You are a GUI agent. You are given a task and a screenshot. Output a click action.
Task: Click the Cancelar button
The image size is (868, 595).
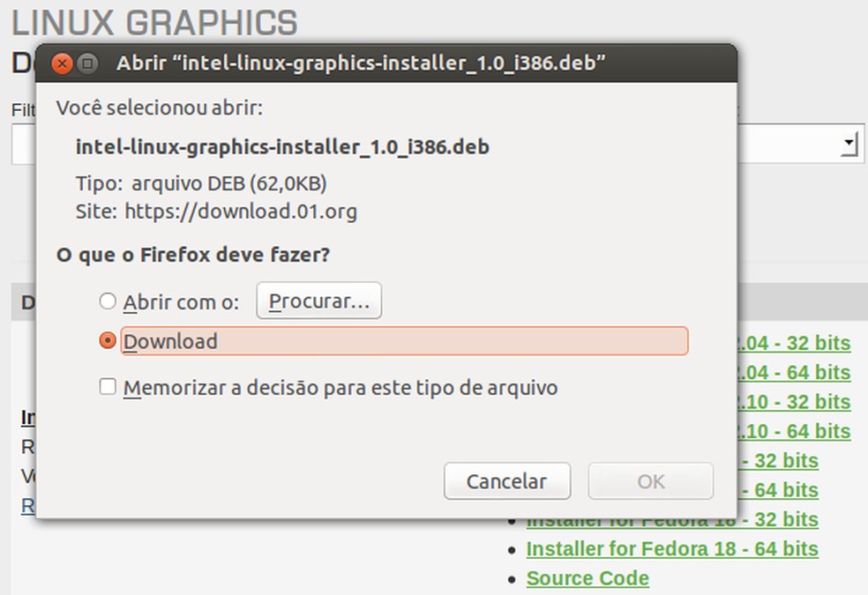(x=506, y=481)
